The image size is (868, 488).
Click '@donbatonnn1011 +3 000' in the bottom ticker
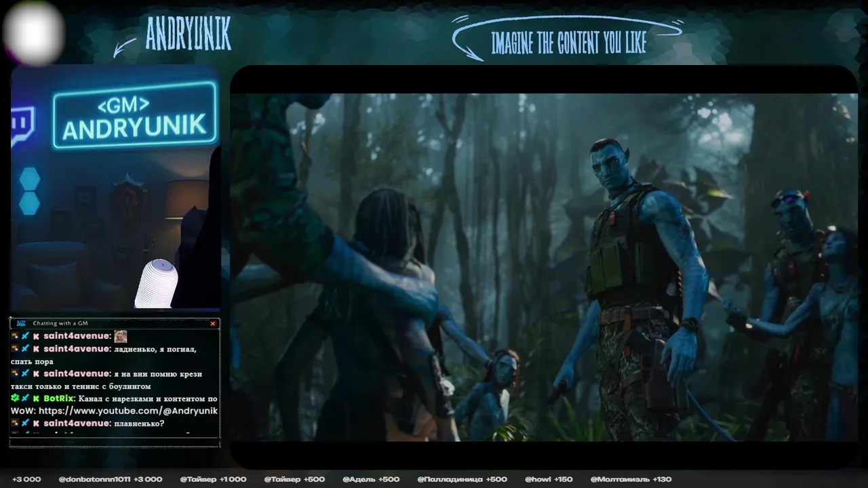(111, 479)
